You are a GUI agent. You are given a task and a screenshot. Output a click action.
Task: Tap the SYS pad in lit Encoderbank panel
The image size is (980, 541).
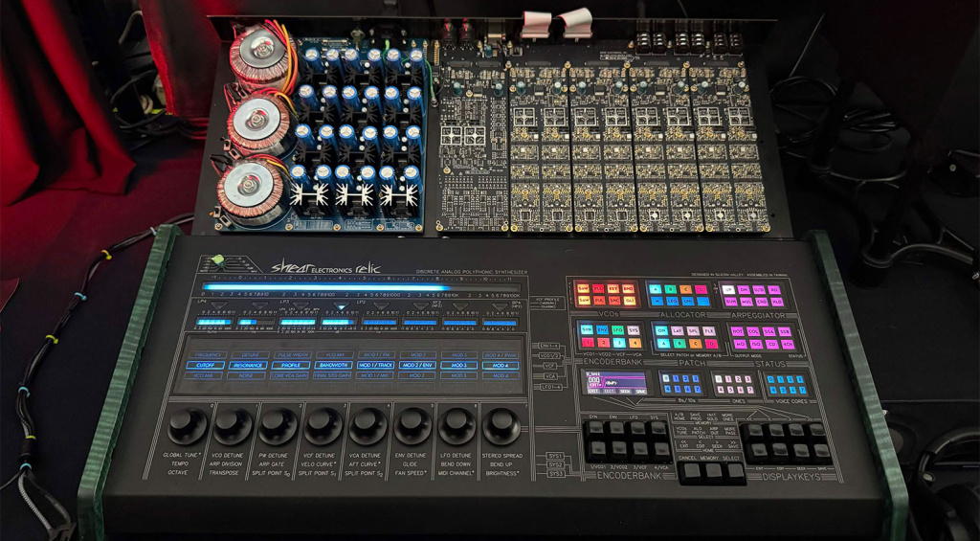(634, 330)
